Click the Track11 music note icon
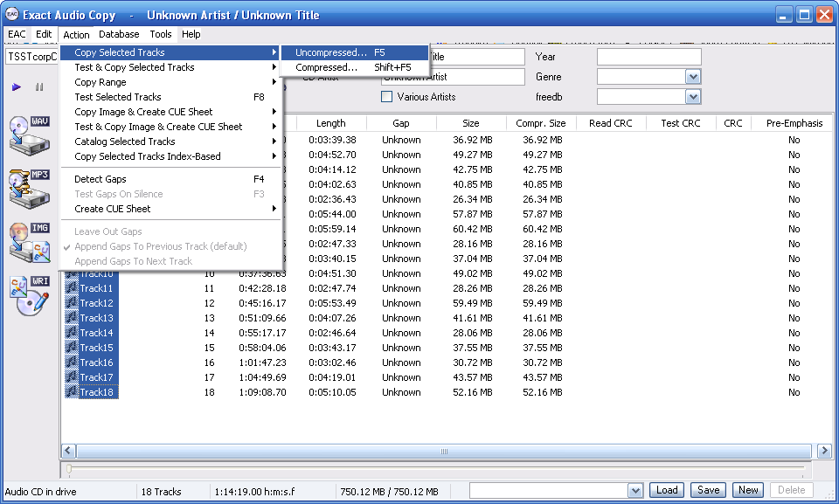The width and height of the screenshot is (839, 504). pos(71,288)
